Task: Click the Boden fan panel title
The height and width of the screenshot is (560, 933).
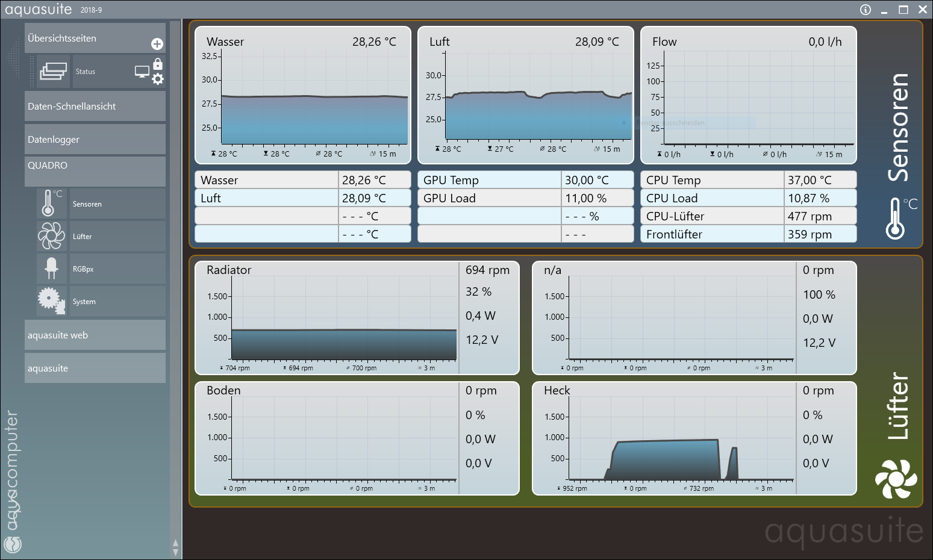Action: pyautogui.click(x=223, y=390)
